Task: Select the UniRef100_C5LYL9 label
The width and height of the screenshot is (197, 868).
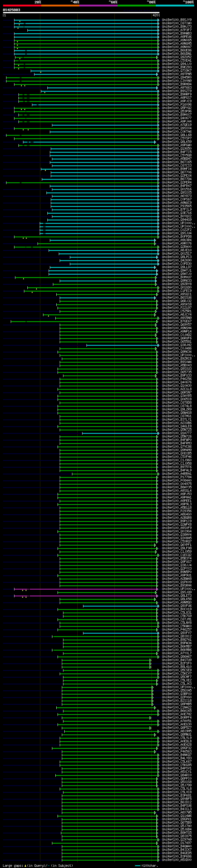Action: pos(177,738)
